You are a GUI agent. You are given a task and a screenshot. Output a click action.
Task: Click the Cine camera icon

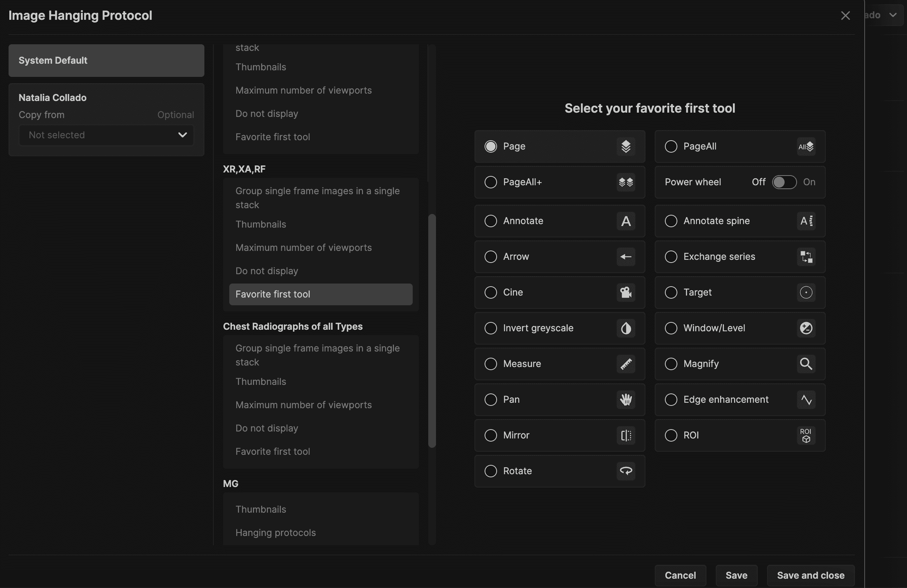[626, 292]
